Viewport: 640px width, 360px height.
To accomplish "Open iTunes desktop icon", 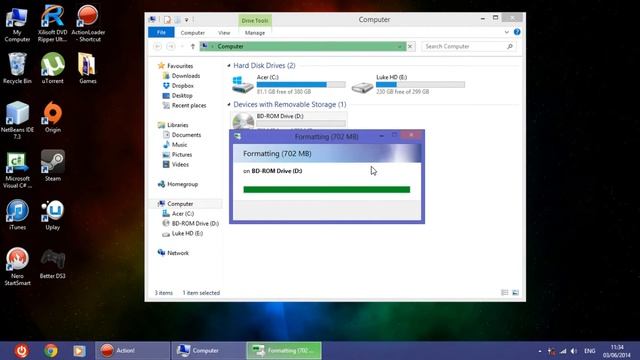I will point(17,215).
